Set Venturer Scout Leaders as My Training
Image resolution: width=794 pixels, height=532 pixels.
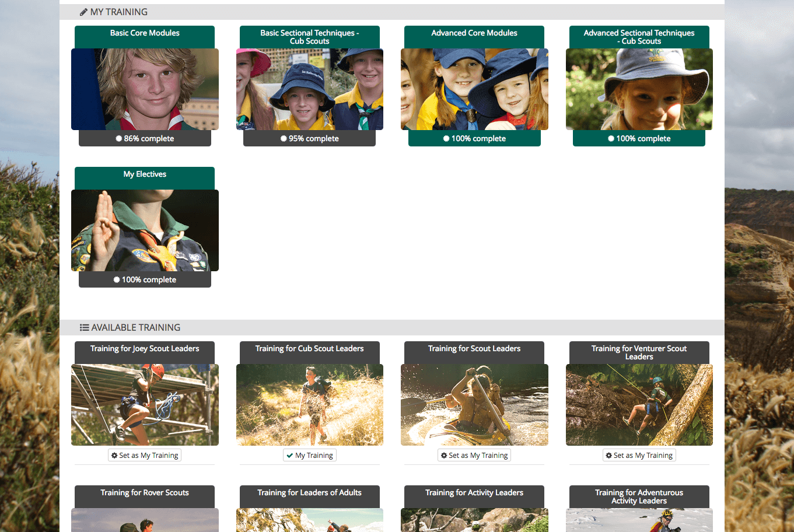pyautogui.click(x=639, y=456)
